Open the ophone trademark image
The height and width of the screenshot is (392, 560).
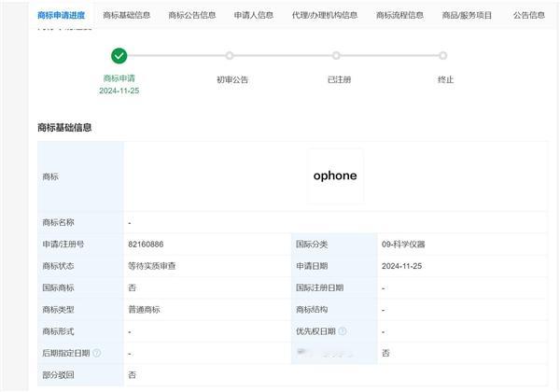coord(335,175)
